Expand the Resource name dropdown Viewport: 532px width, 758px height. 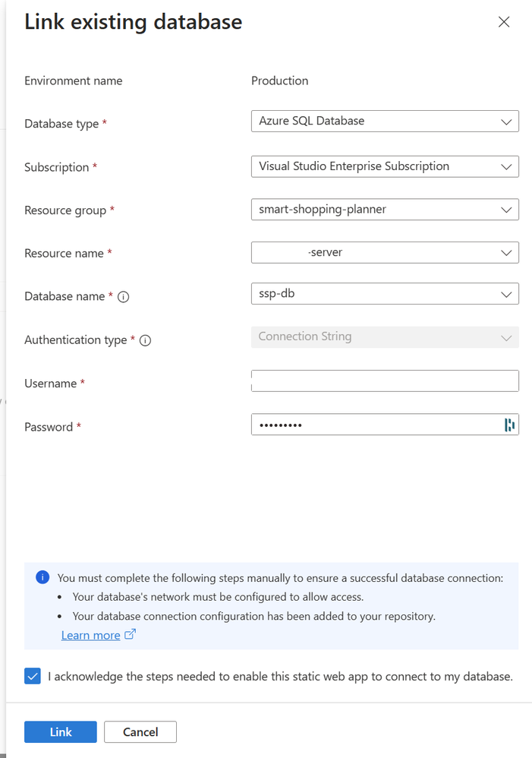(x=384, y=253)
